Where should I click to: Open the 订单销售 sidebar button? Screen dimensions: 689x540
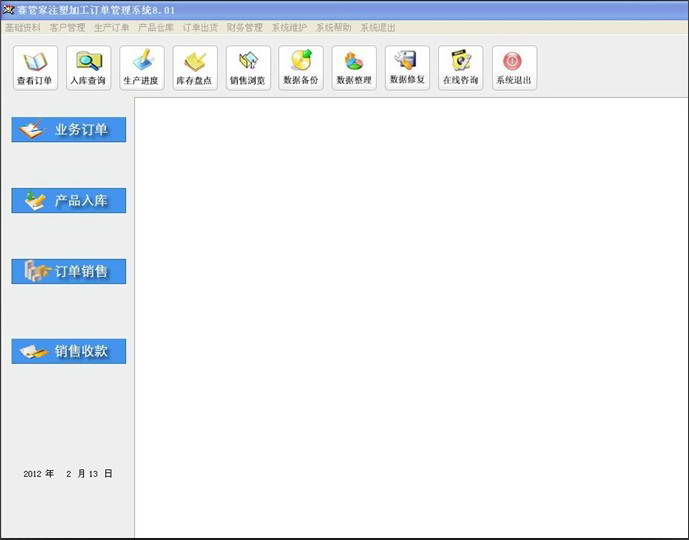(x=69, y=272)
